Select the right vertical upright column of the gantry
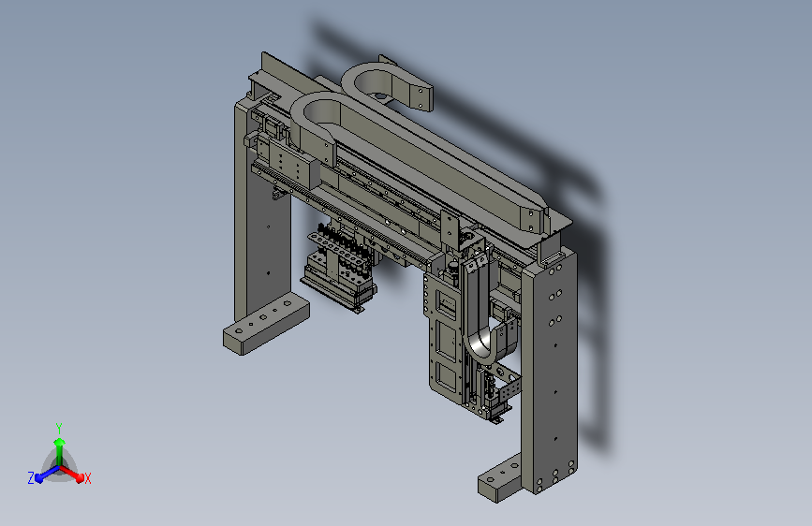This screenshot has height=526, width=812. click(550, 371)
